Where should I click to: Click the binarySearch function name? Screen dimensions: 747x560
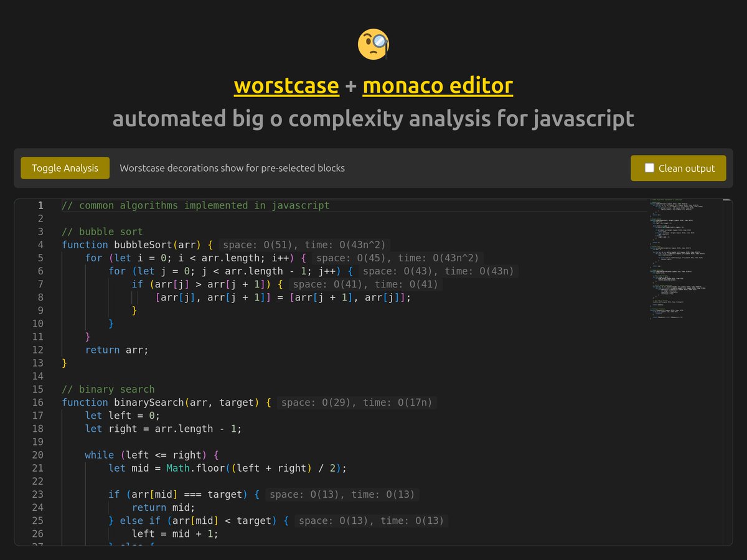pos(149,403)
